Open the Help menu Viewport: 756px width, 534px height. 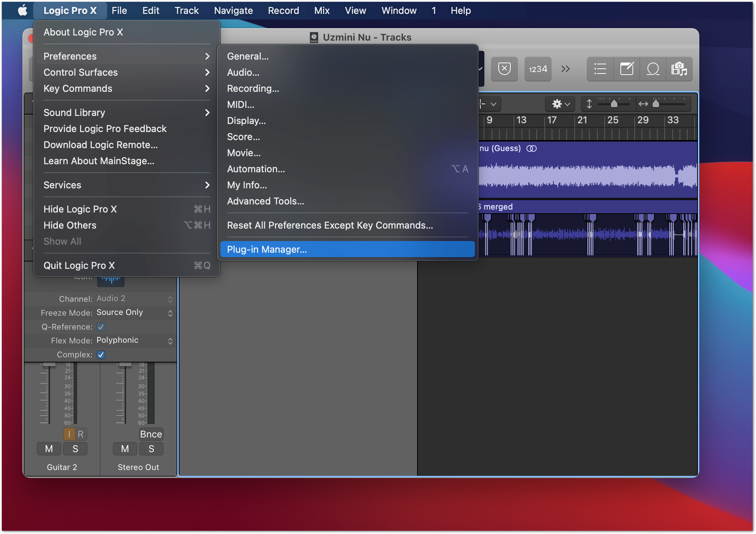(461, 11)
